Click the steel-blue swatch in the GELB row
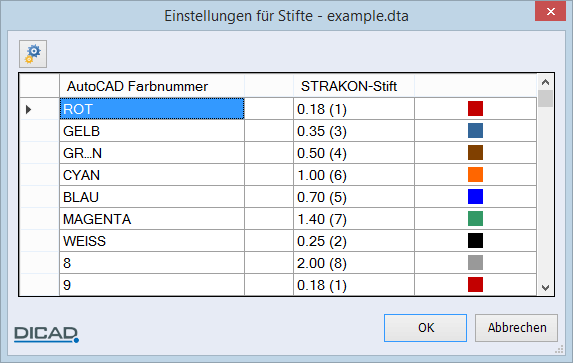The width and height of the screenshot is (573, 363). [x=475, y=131]
